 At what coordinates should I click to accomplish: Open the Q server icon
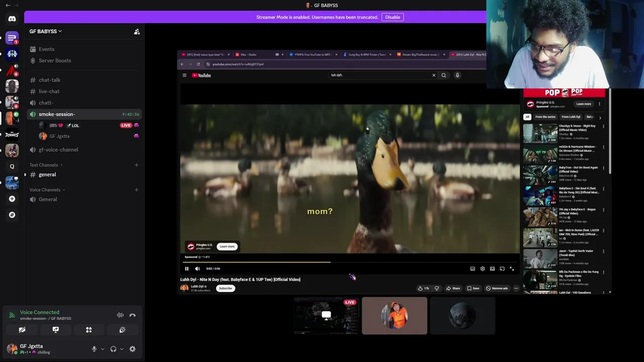point(12,166)
